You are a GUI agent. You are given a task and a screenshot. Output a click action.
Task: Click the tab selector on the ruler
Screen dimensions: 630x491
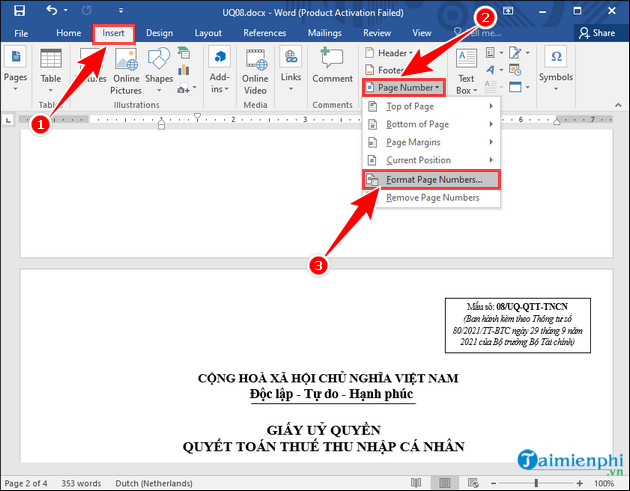coord(8,120)
